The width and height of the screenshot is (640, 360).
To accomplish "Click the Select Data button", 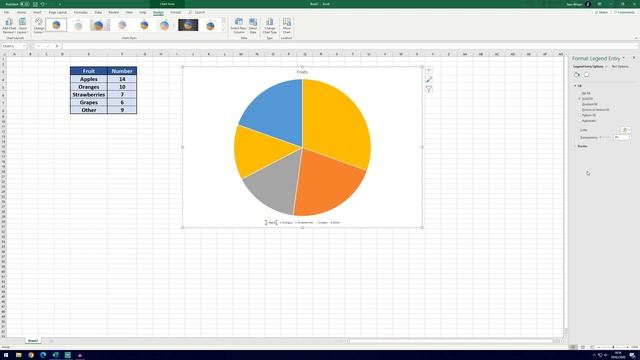I will tap(253, 25).
